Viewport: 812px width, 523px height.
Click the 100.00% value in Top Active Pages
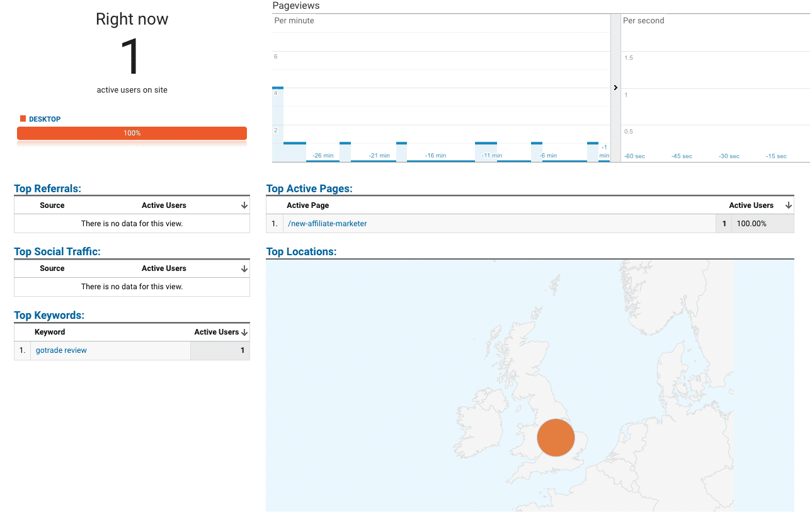pyautogui.click(x=752, y=224)
